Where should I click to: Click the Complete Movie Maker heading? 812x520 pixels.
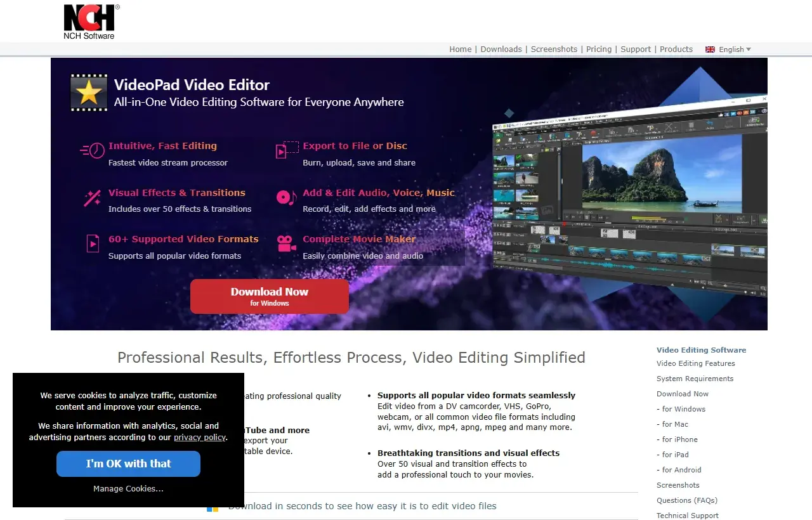coord(359,239)
